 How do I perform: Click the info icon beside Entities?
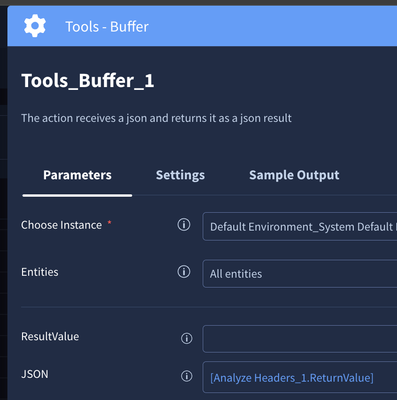pyautogui.click(x=184, y=272)
